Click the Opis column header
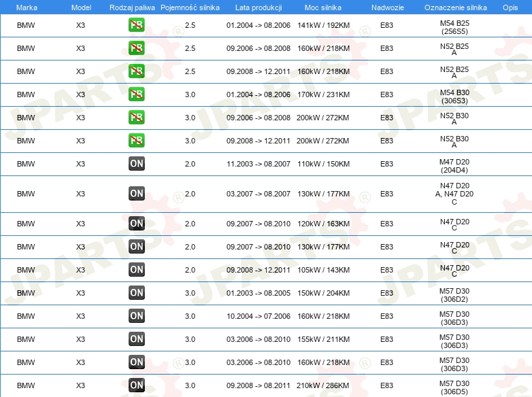Viewport: 532px width, 397px height. [510, 7]
